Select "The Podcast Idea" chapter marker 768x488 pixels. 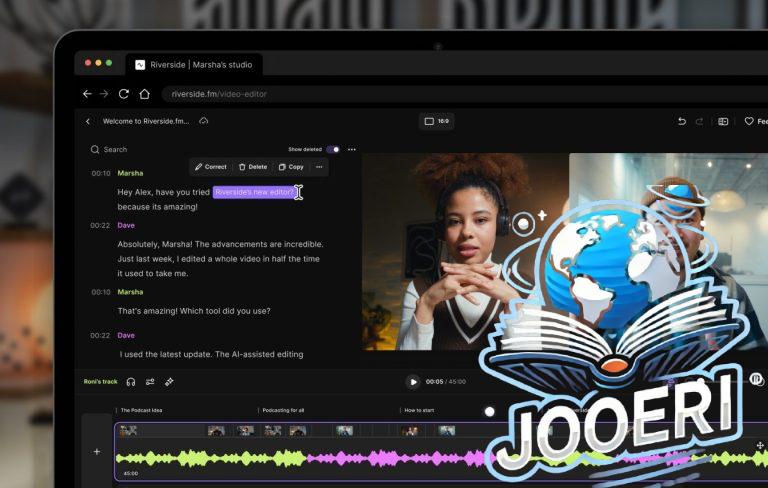point(141,410)
